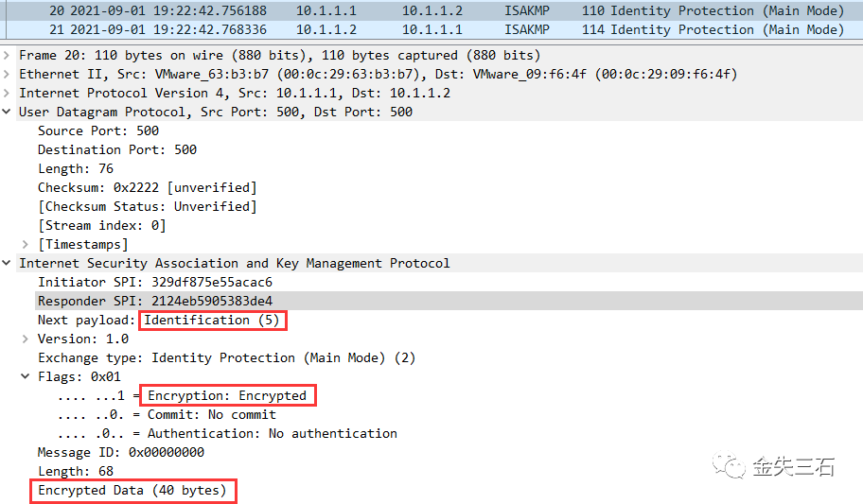Expand the Version: 1.0 field
Screen dimensions: 863x504
[x=26, y=339]
